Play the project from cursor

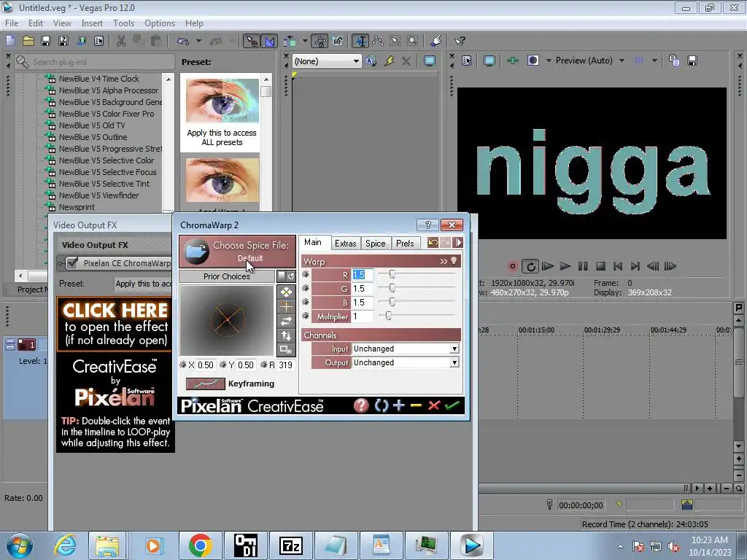click(x=565, y=266)
